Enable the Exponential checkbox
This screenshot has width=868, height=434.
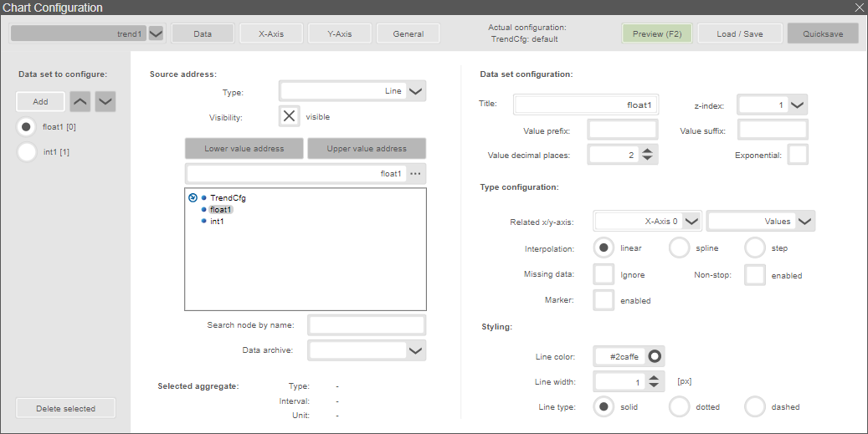pos(798,156)
